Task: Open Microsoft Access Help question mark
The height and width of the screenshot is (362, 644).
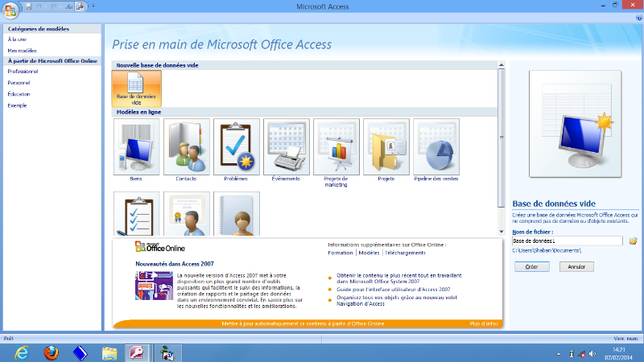Action: pos(639,18)
